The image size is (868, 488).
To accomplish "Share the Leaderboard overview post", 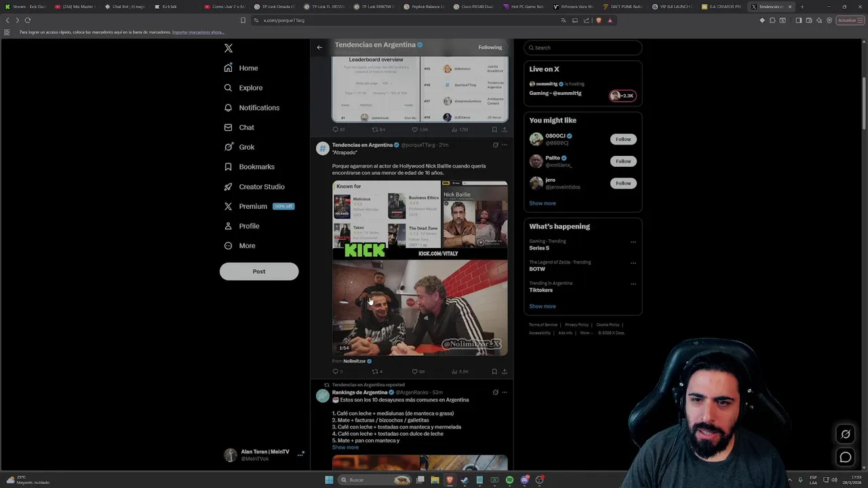I will (504, 129).
